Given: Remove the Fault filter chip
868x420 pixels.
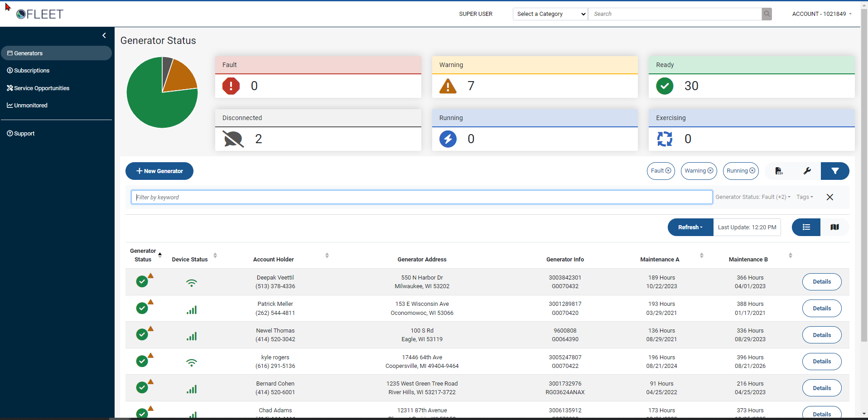Looking at the screenshot, I should click(668, 171).
